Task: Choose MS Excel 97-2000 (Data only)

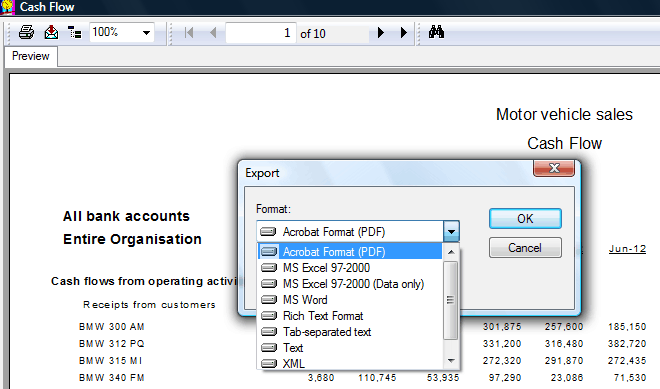Action: pyautogui.click(x=350, y=284)
